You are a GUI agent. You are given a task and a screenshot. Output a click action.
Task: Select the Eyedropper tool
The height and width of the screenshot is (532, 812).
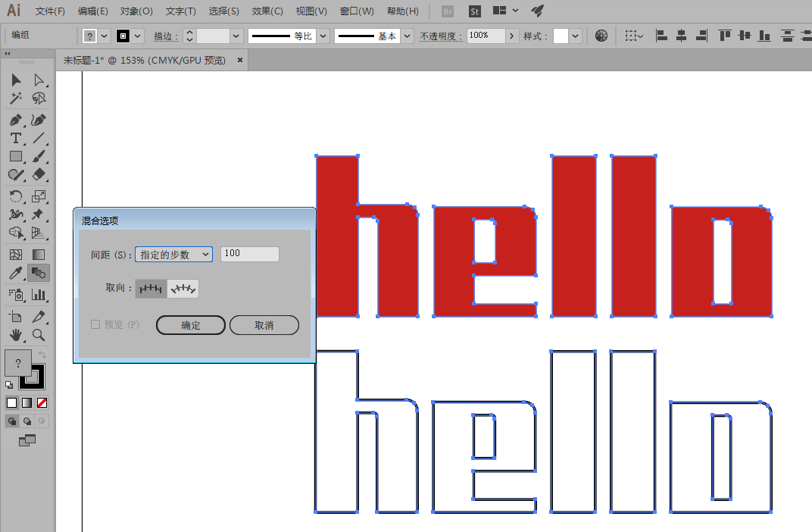(x=16, y=273)
